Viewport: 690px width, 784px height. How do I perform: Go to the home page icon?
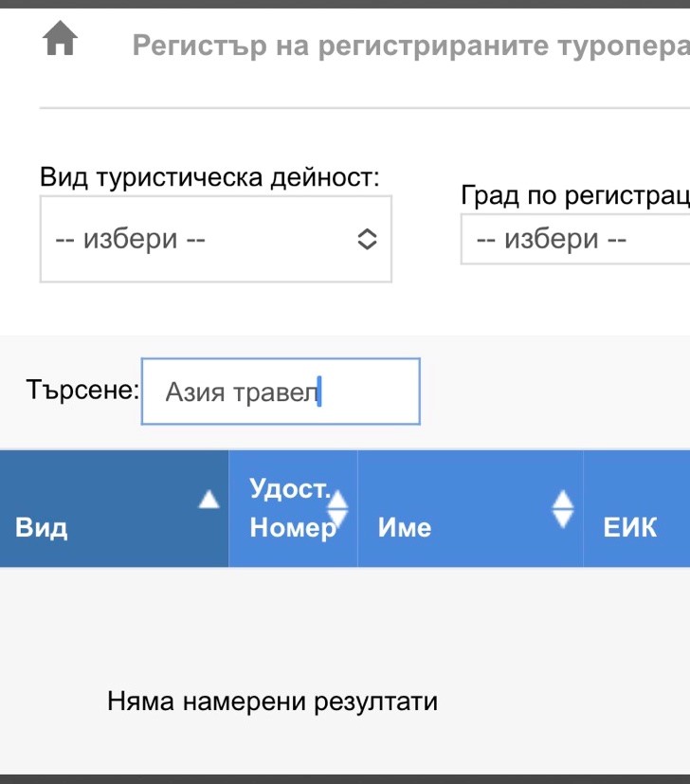tap(61, 41)
